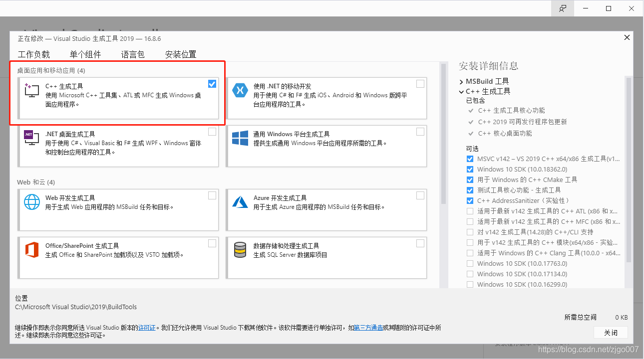The width and height of the screenshot is (644, 359).
Task: Check Windows 10 SDK (10.0.17134.0)
Action: click(x=470, y=274)
